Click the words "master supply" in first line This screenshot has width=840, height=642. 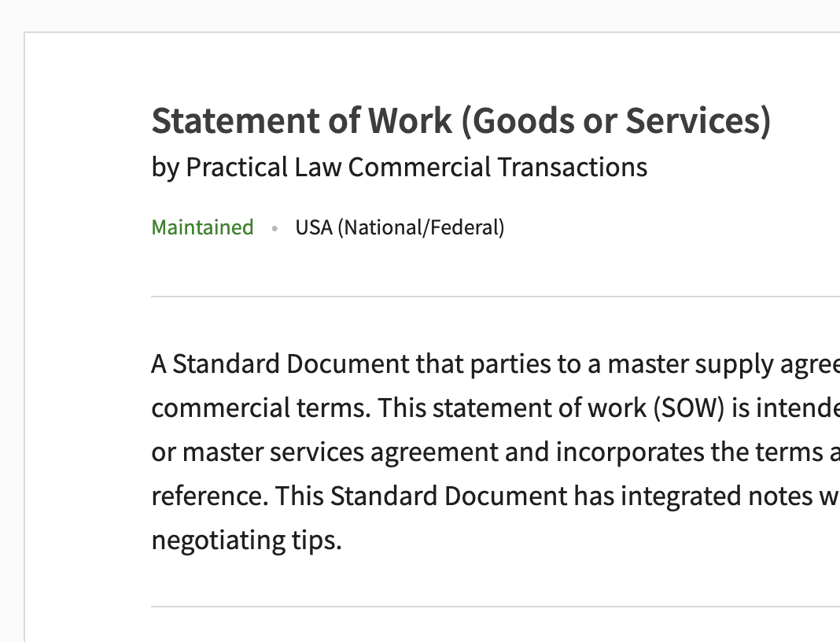click(x=680, y=364)
